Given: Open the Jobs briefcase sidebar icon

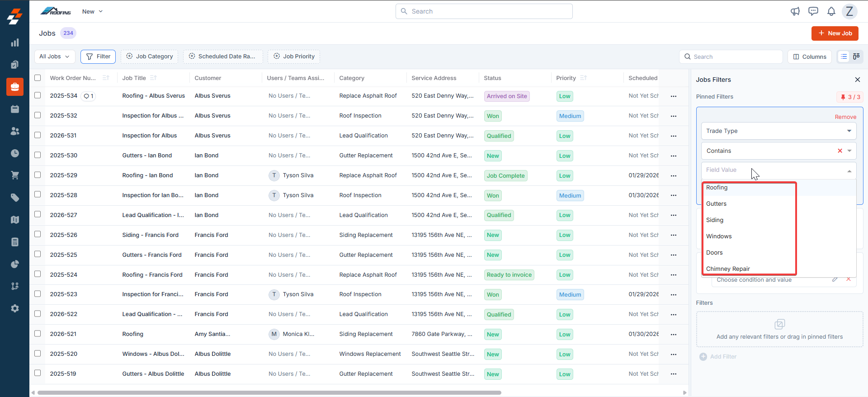Looking at the screenshot, I should tap(15, 87).
